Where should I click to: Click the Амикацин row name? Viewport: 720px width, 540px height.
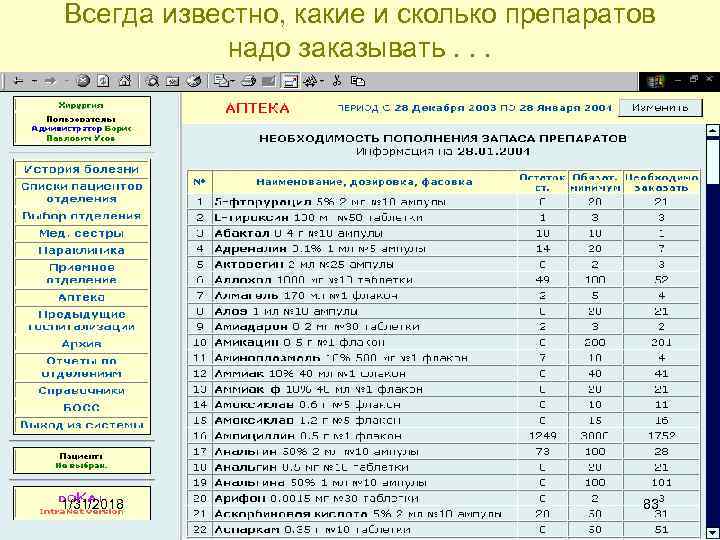coord(246,343)
